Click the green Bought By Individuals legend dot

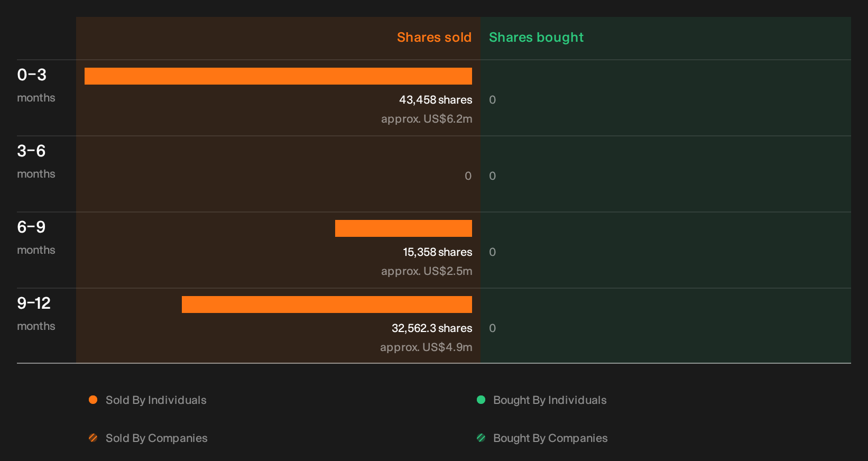pyautogui.click(x=481, y=400)
